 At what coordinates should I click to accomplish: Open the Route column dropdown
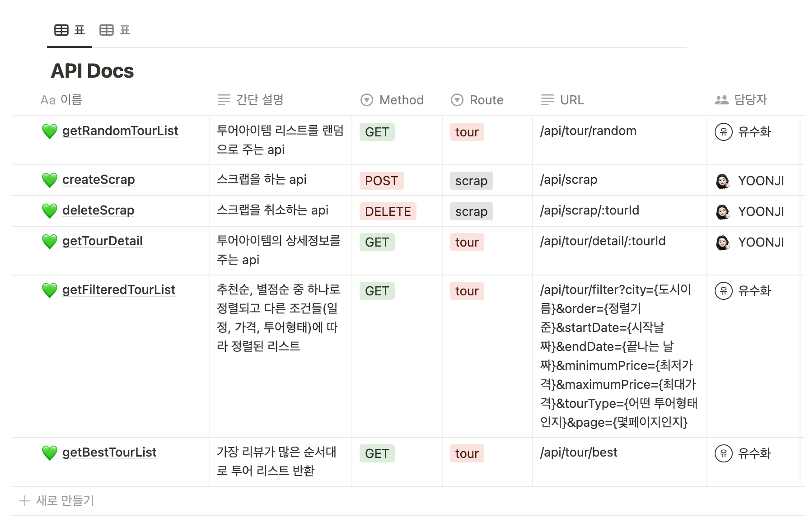click(457, 100)
